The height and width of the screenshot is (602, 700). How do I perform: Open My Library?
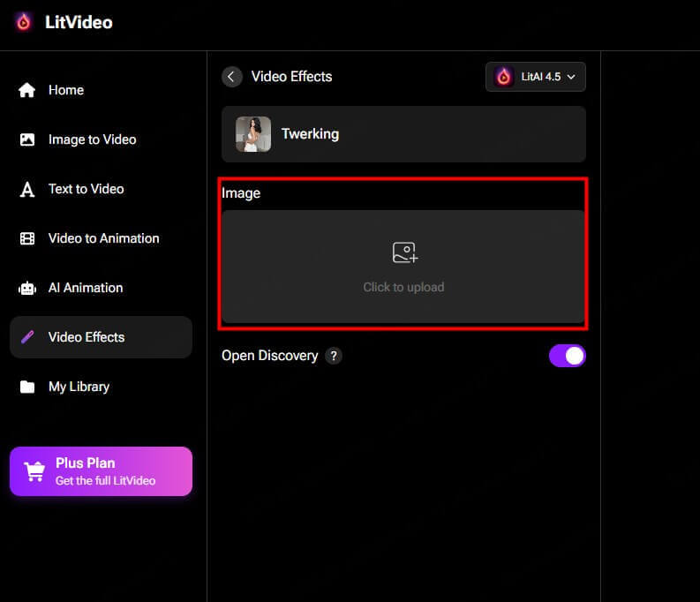(x=102, y=387)
